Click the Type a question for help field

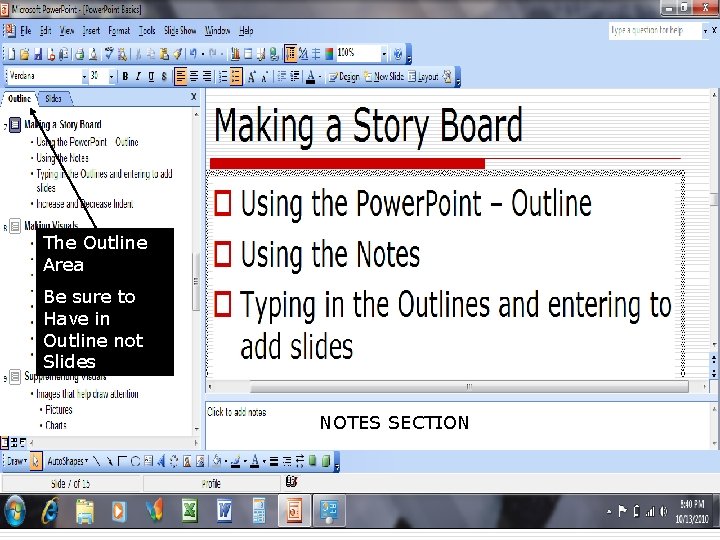point(655,31)
